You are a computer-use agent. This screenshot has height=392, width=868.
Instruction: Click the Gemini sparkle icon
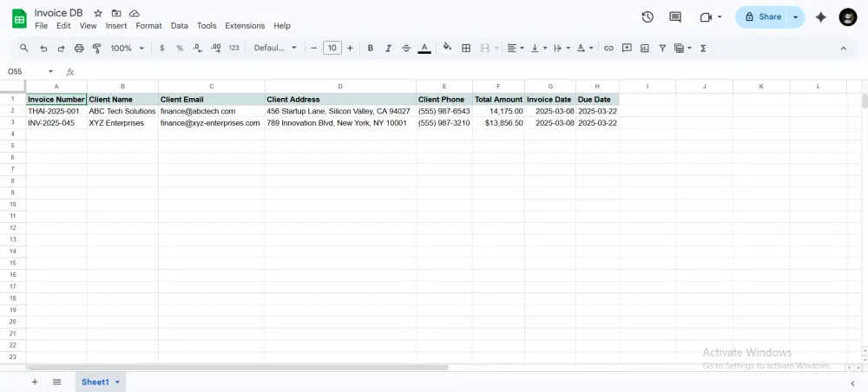point(821,17)
